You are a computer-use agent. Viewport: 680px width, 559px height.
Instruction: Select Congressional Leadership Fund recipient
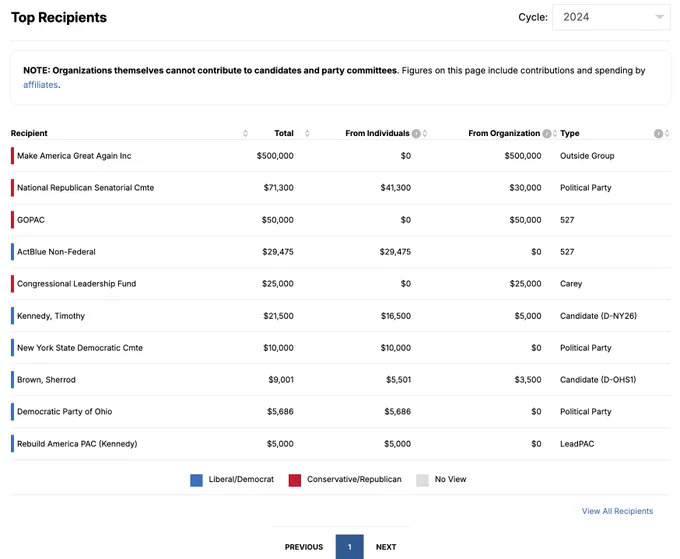click(76, 284)
